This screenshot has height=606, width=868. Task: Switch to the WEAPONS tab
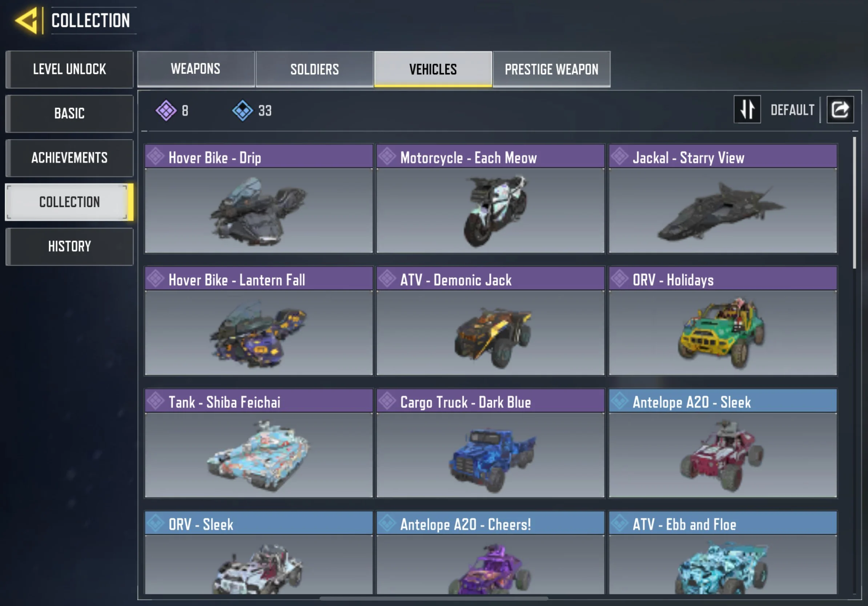[x=196, y=69]
